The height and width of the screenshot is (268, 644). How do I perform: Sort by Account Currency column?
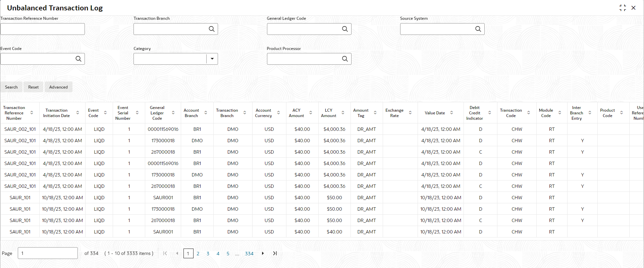tap(278, 113)
